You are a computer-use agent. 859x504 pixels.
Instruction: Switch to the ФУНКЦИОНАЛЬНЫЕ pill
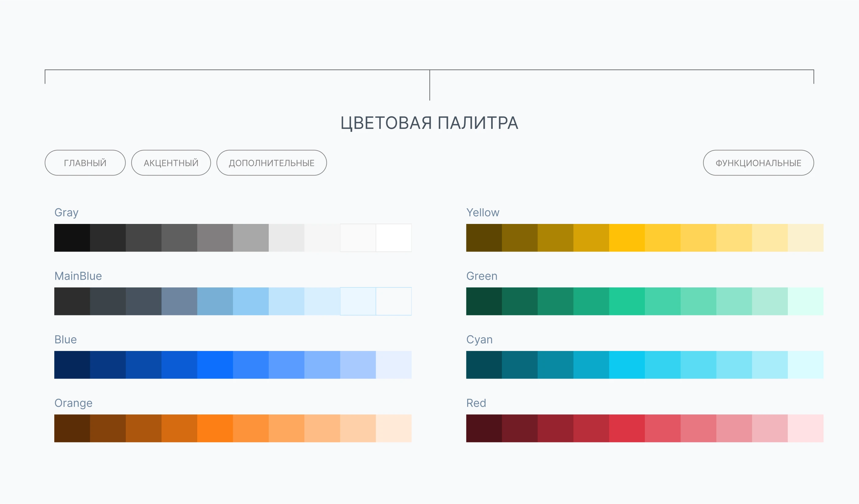(758, 163)
